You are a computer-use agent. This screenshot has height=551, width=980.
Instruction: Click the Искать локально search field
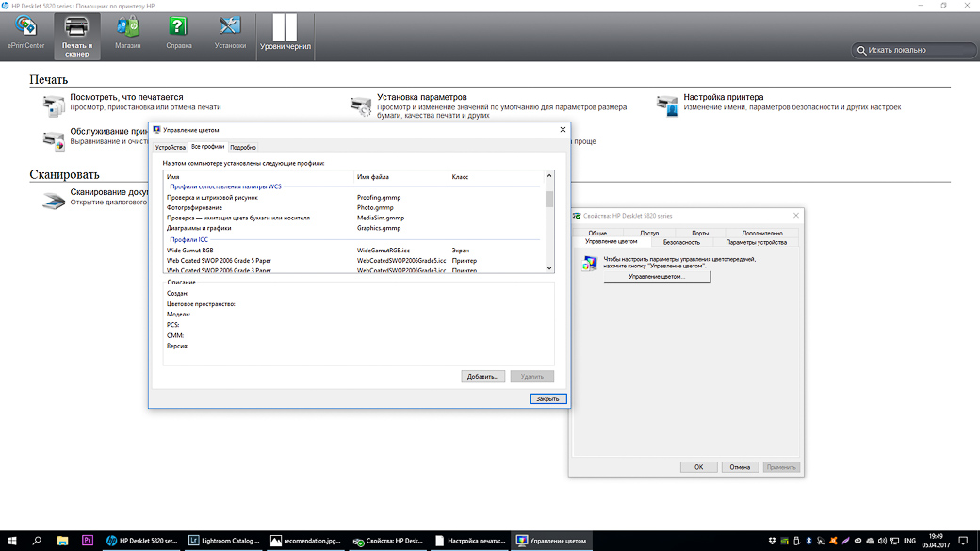[913, 50]
